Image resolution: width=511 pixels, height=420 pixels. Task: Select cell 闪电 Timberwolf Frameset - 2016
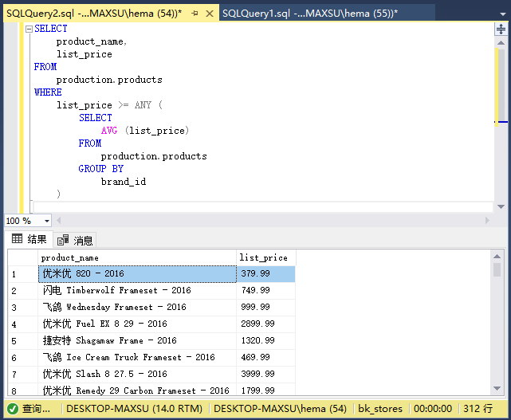[137, 291]
